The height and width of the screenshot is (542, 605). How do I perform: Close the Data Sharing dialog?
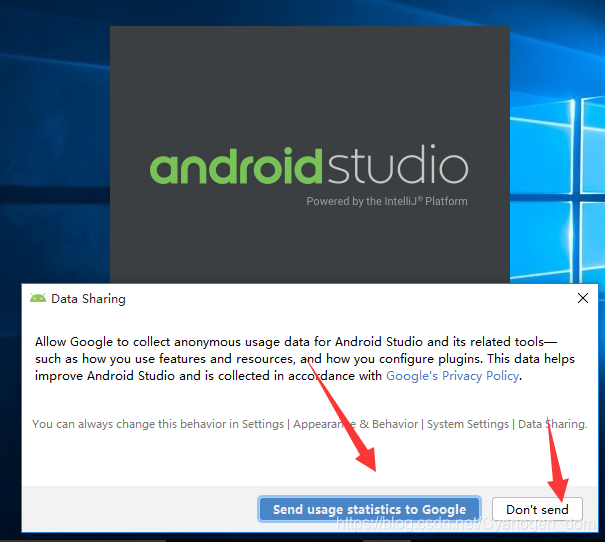583,298
